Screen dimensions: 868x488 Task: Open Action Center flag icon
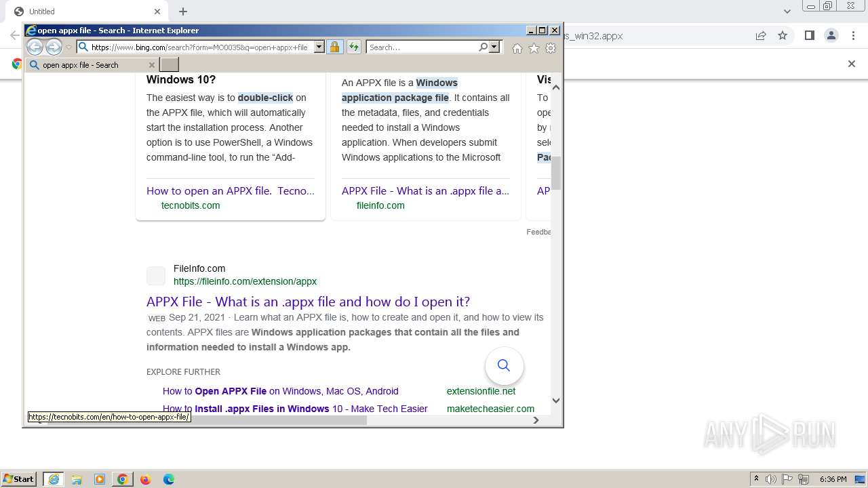[x=788, y=479]
